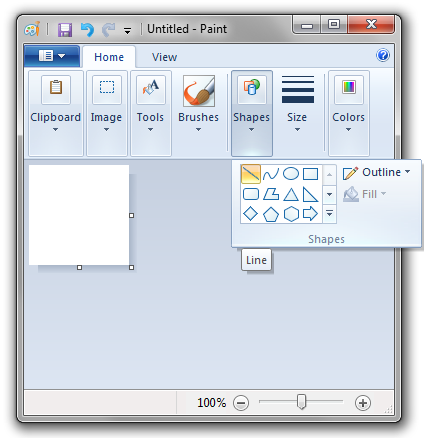433x438 pixels.
Task: Select the Hexagon shape
Action: point(291,214)
